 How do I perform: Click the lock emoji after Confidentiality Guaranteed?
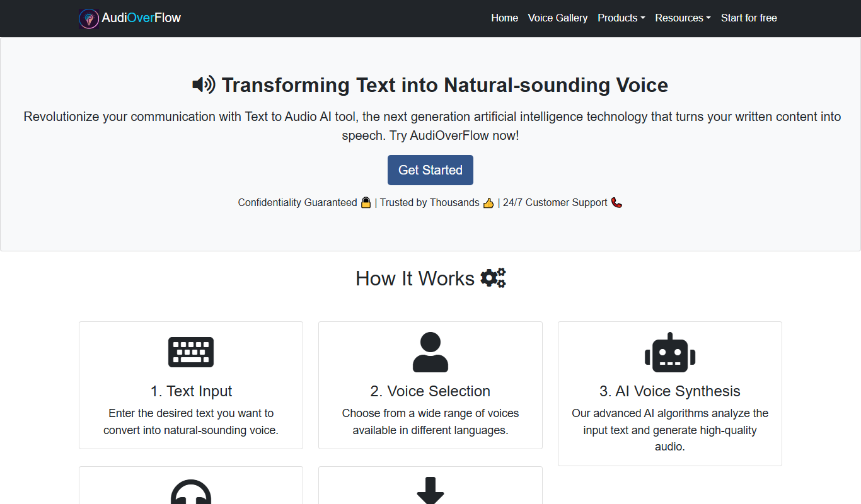pos(366,202)
